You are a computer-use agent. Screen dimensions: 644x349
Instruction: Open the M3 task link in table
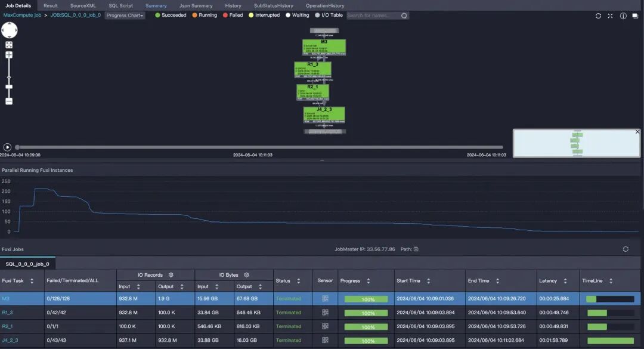(x=6, y=298)
